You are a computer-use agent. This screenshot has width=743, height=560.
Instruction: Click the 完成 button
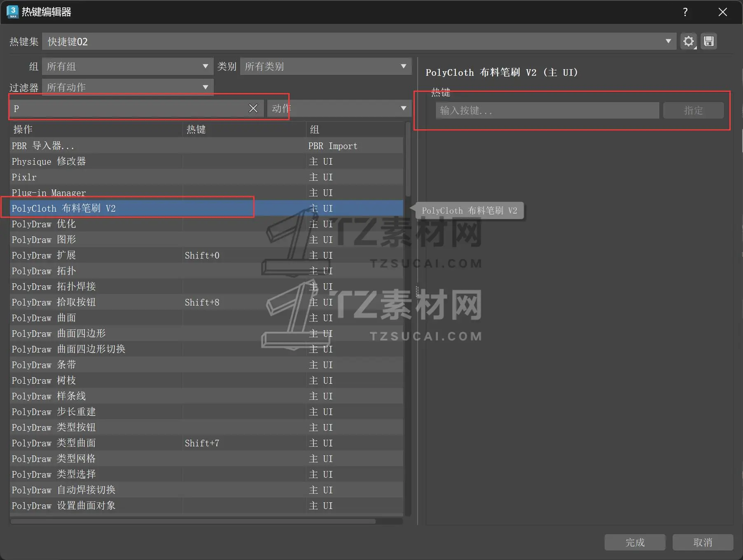pos(635,542)
